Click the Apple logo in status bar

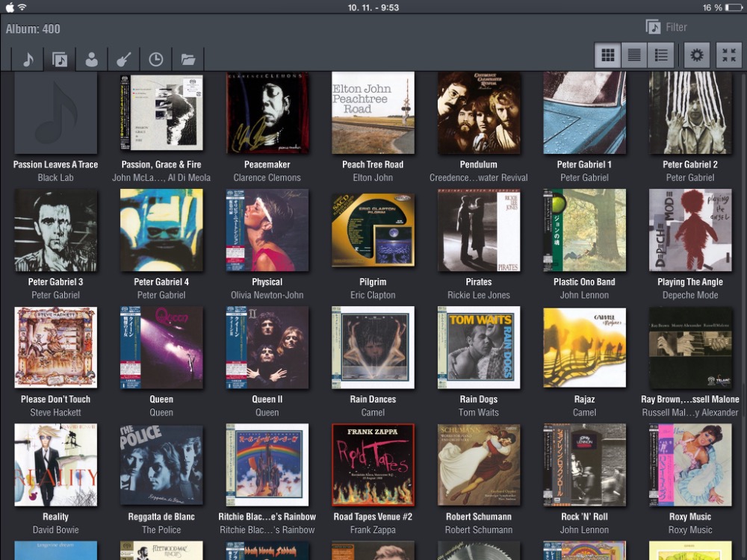click(x=10, y=7)
